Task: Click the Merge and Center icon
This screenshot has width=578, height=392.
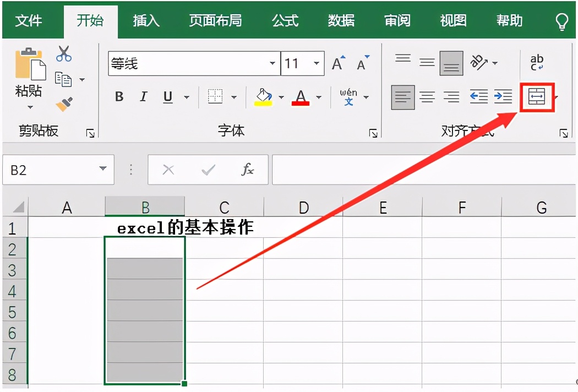Action: [x=537, y=97]
